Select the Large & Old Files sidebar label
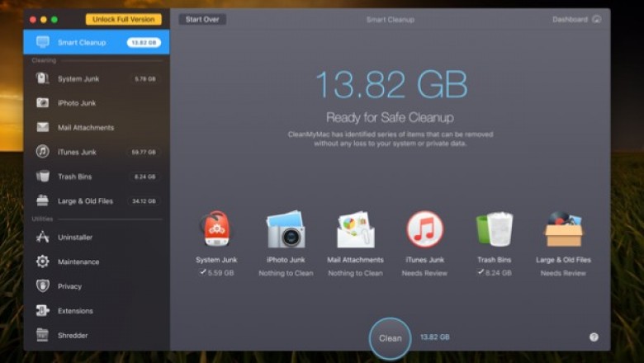The image size is (644, 363). [x=85, y=201]
